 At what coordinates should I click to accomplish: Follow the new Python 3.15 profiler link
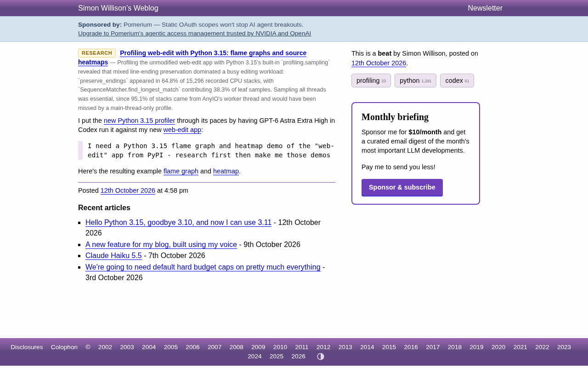139,121
